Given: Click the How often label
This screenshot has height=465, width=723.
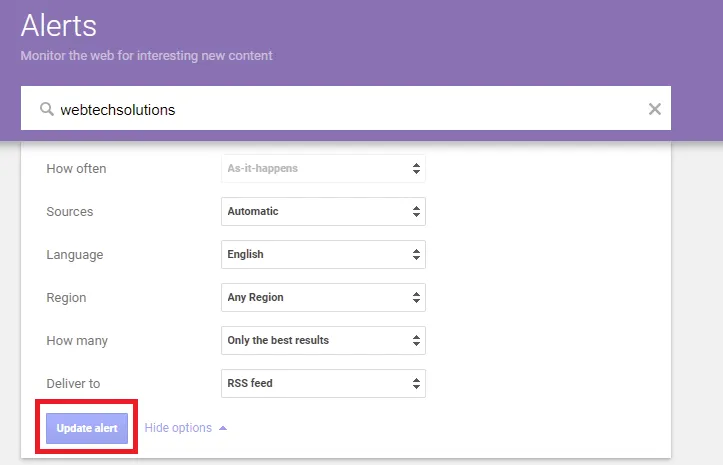Looking at the screenshot, I should point(76,168).
